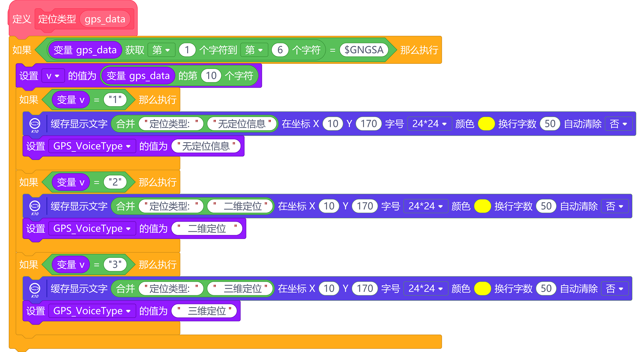Open 自动清除 否 dropdown in 无定位信息 row

point(619,124)
